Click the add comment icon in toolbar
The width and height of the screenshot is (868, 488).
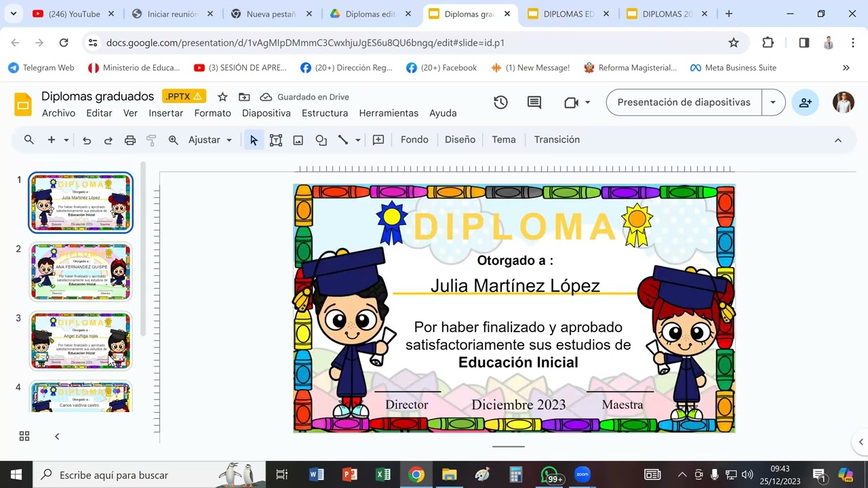378,140
